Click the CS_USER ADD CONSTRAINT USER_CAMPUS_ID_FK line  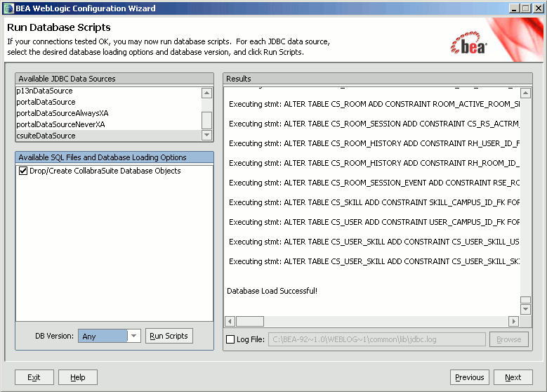tap(374, 222)
